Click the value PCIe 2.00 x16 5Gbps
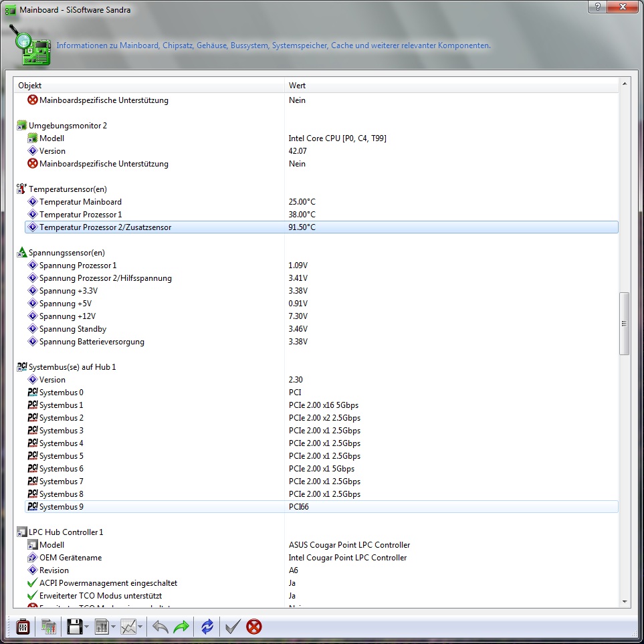Image resolution: width=644 pixels, height=644 pixels. pos(324,405)
